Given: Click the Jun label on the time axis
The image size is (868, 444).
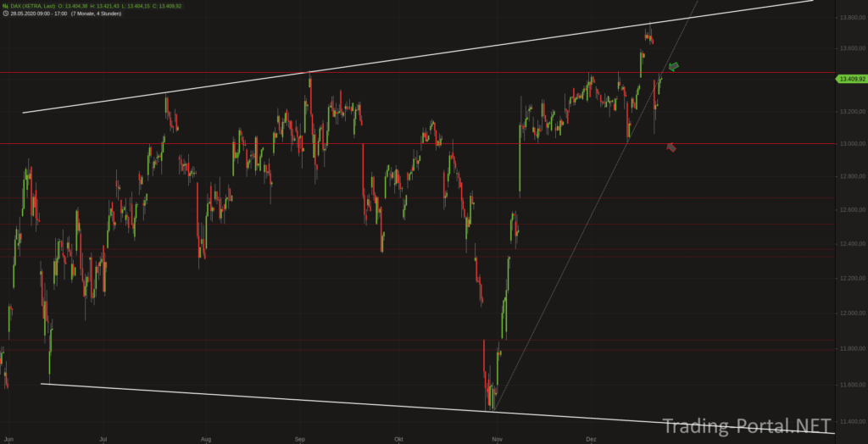Looking at the screenshot, I should point(8,440).
